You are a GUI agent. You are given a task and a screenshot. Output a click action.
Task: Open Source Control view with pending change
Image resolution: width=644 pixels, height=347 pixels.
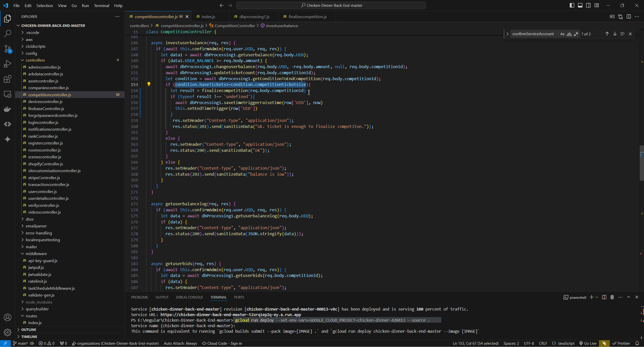(8, 49)
